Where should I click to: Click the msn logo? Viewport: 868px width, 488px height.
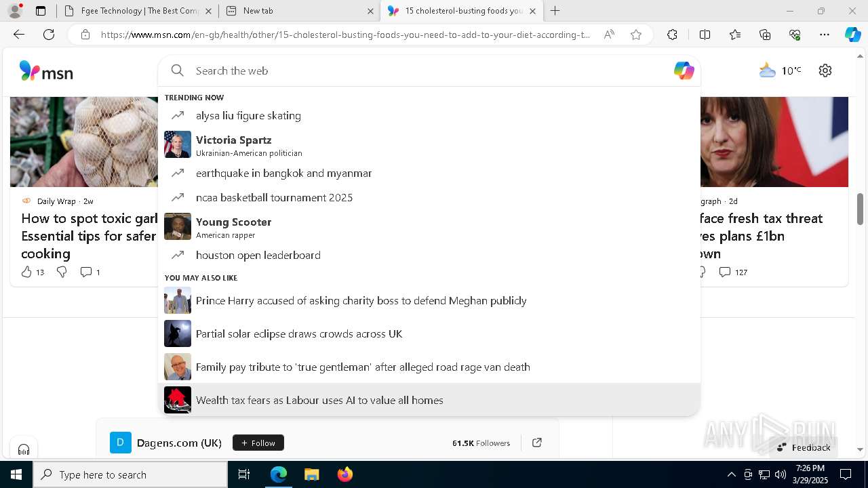coord(46,71)
